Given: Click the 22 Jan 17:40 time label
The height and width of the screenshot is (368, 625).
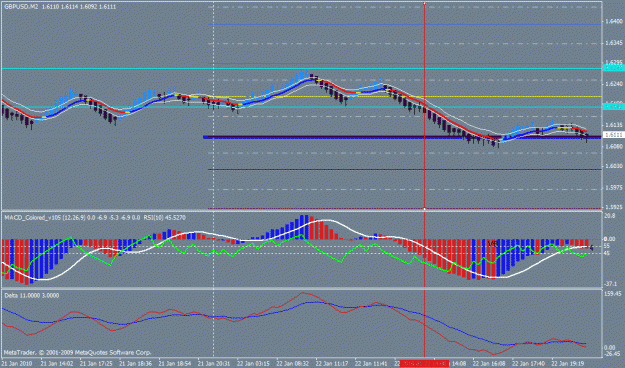Looking at the screenshot, I should point(528,363).
